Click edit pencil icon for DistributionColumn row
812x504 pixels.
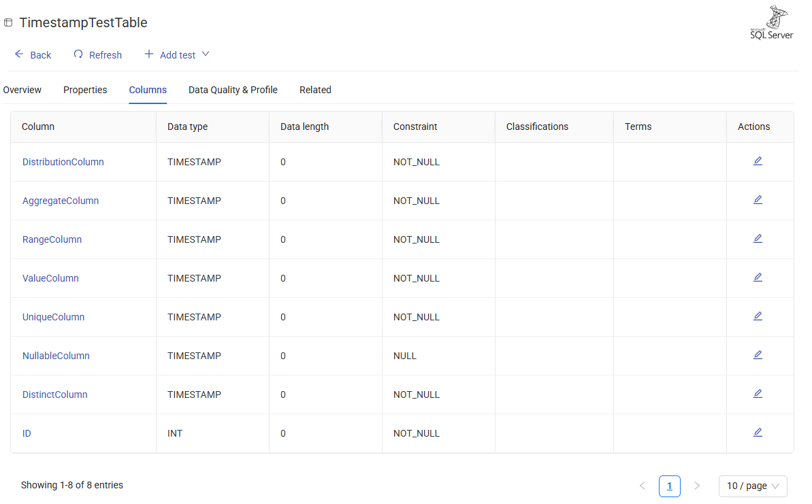click(758, 161)
